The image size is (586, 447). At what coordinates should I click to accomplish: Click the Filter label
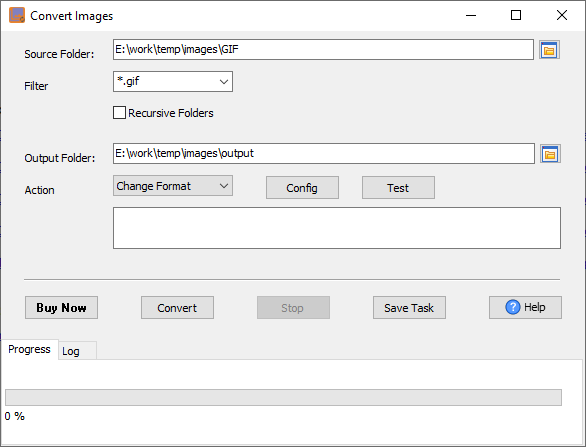click(36, 86)
